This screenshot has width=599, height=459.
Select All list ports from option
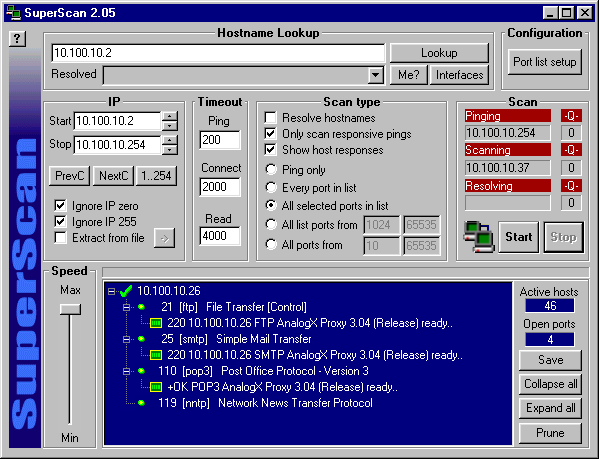coord(271,225)
